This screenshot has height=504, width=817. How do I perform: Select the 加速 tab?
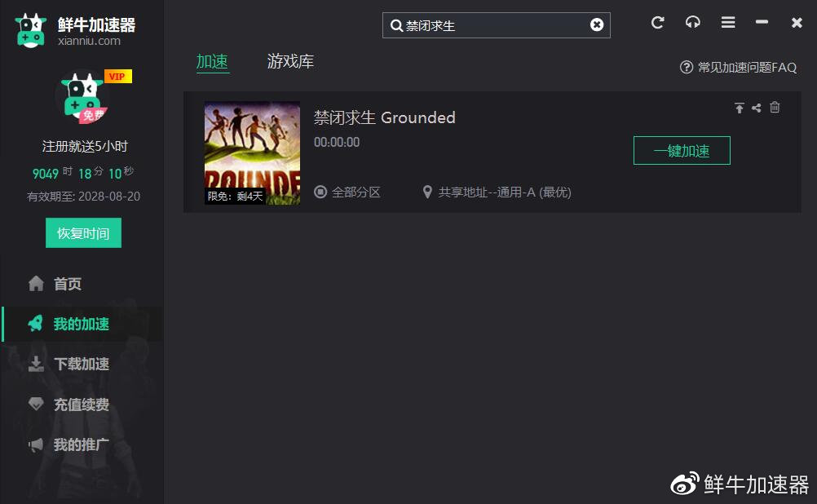pyautogui.click(x=212, y=60)
